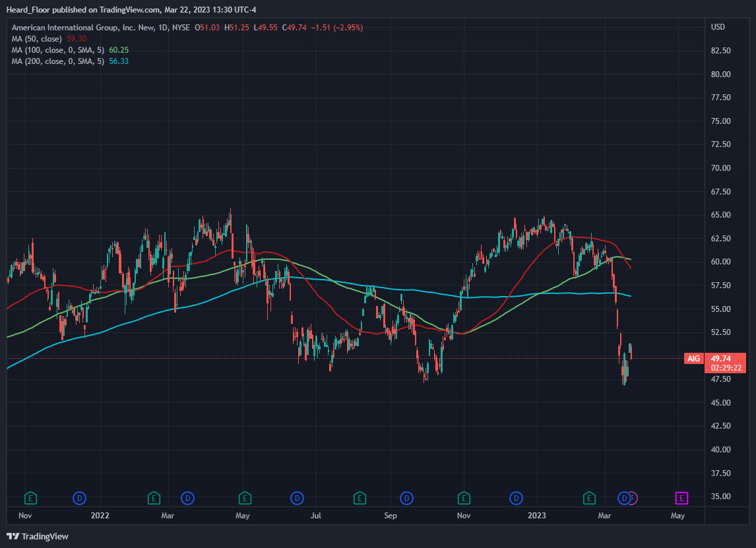Click the purple lightning marker next to the March 2023 dividend

[635, 498]
